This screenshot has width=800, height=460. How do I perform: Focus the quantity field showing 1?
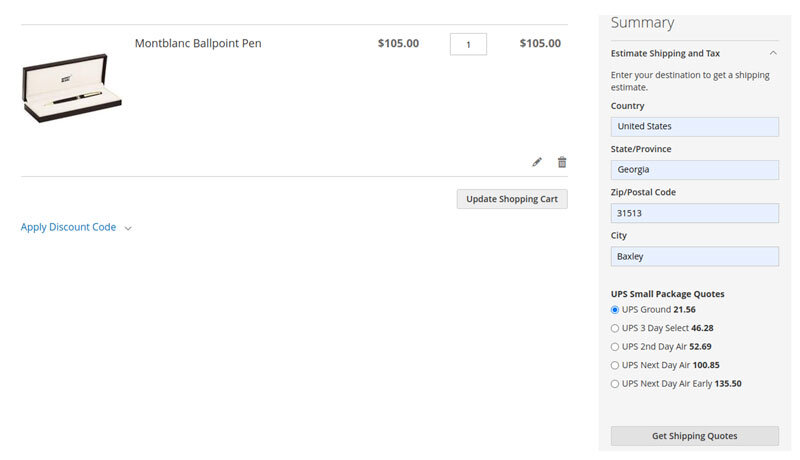[468, 44]
